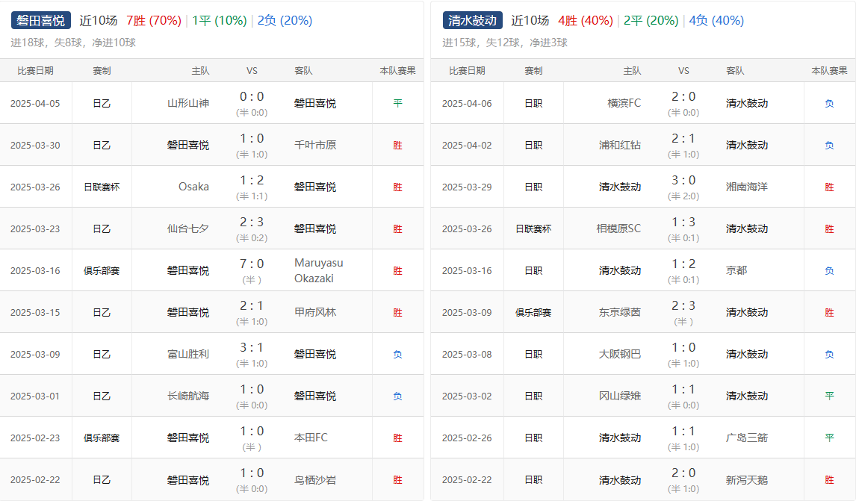Select the 千叶市原 away team
856x504 pixels.
coord(315,145)
